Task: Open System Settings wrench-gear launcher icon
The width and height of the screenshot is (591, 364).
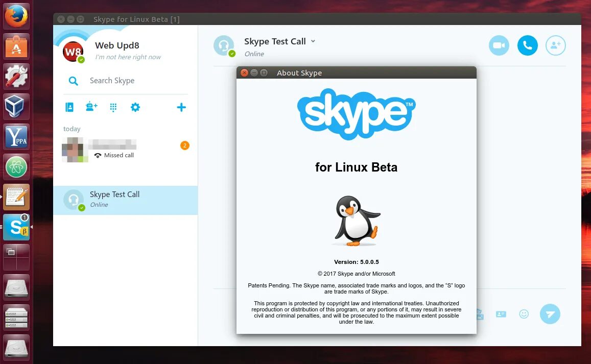Action: coord(16,77)
